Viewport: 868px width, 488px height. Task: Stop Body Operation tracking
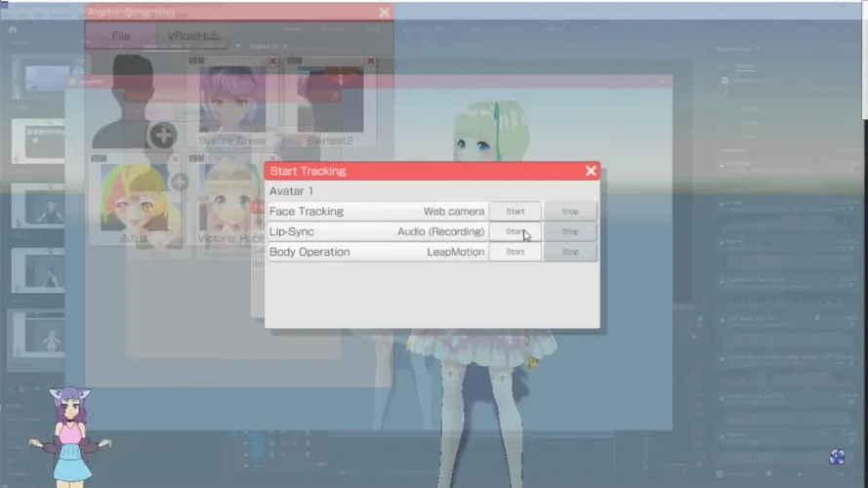[x=570, y=252]
